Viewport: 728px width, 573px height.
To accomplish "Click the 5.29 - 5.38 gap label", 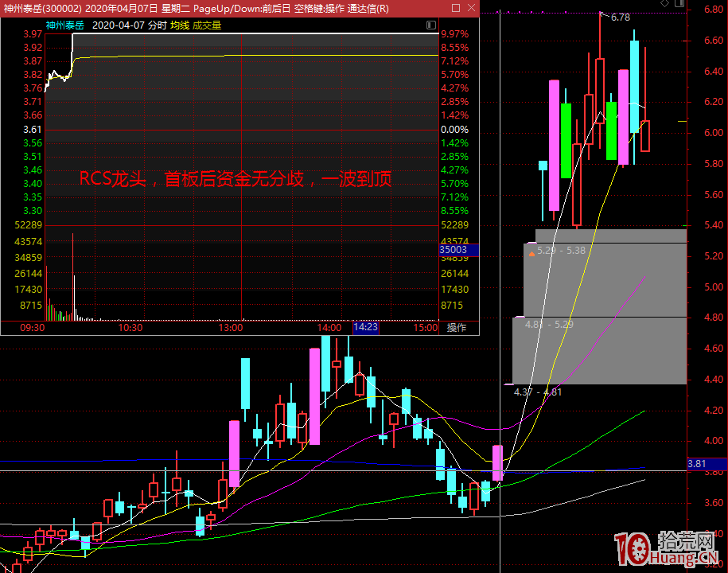I will 561,250.
